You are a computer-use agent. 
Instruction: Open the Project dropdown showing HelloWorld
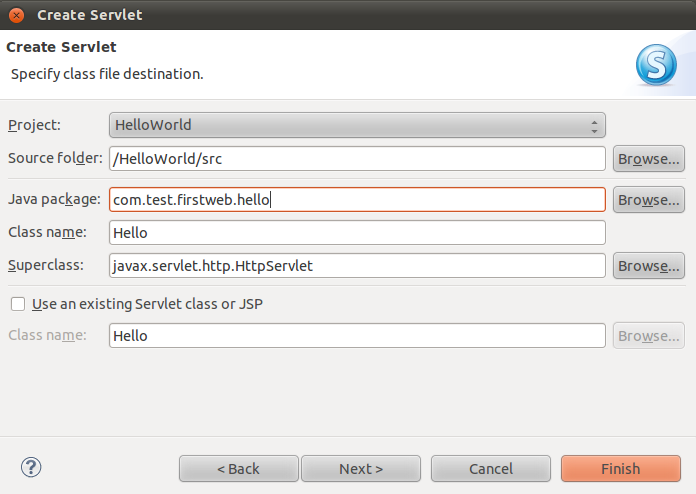357,125
